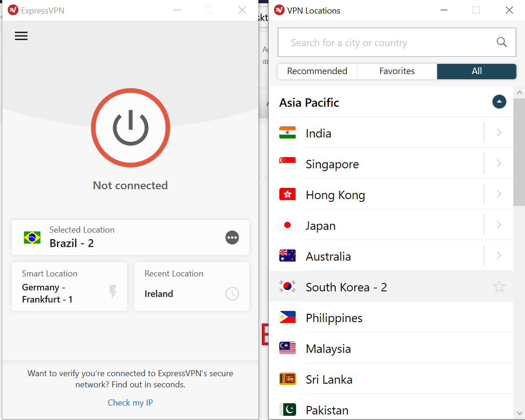Switch to the All tab
Viewport: 525px width, 420px height.
click(477, 71)
